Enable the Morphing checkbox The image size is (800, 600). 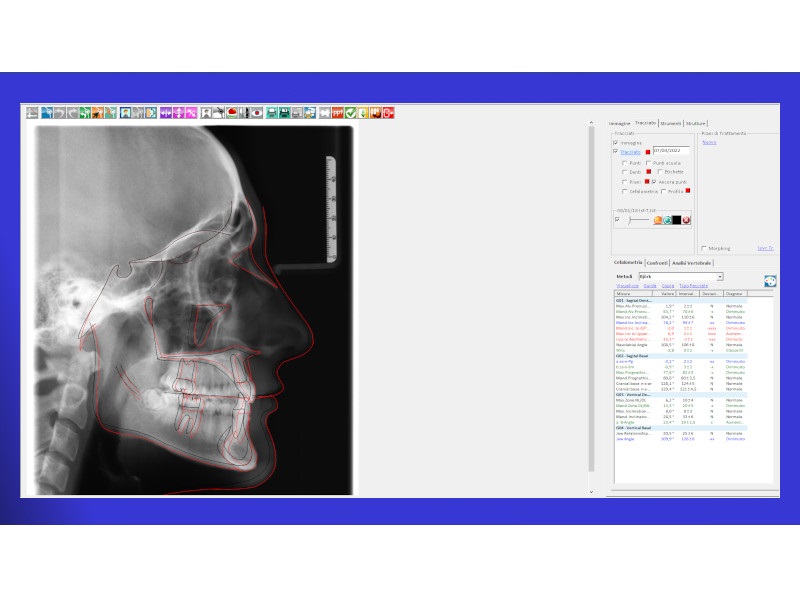coord(704,248)
